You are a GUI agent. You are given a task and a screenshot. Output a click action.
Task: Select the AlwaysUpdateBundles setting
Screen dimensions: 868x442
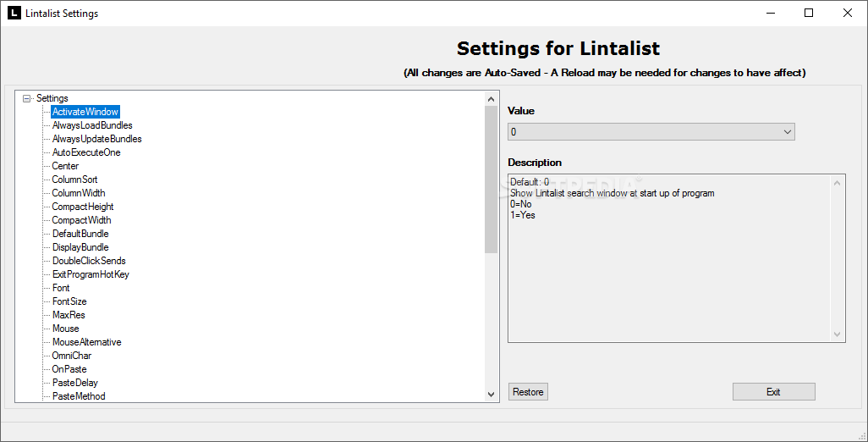[97, 139]
